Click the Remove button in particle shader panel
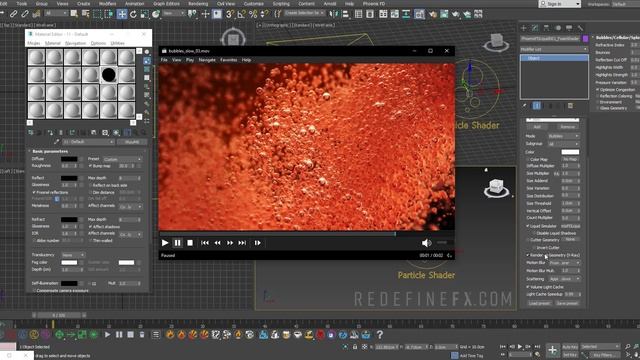This screenshot has width=640, height=360. (567, 127)
